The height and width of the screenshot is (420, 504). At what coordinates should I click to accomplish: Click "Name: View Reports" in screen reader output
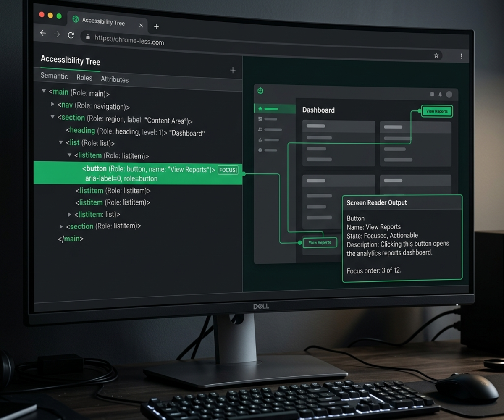374,227
